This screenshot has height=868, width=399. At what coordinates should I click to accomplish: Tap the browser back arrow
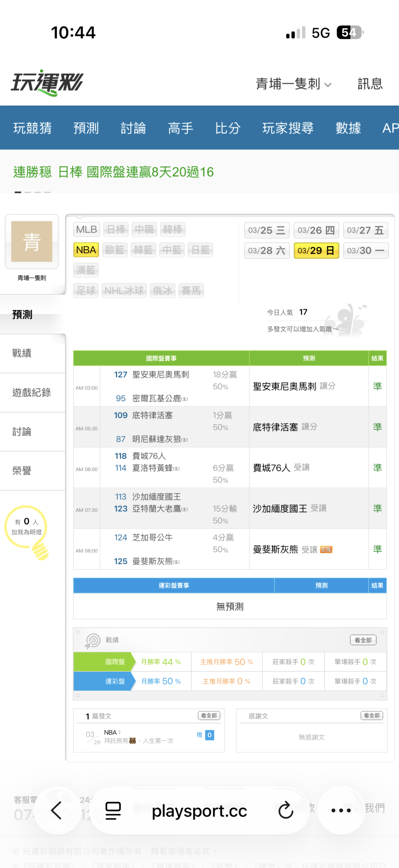click(x=57, y=811)
